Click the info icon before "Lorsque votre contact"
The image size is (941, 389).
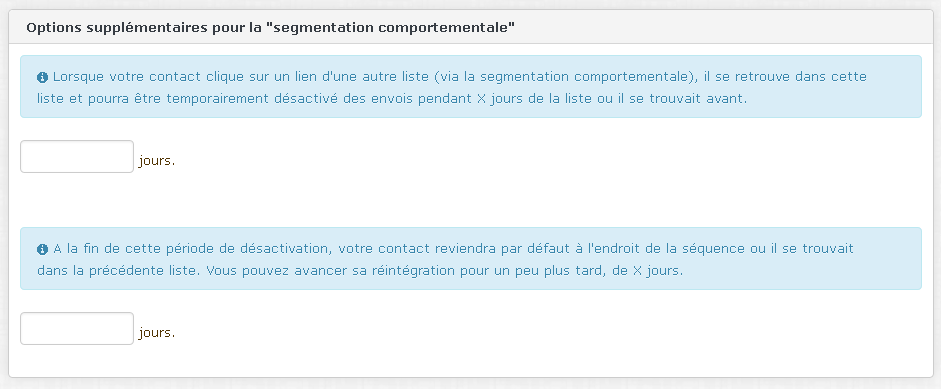click(x=43, y=77)
